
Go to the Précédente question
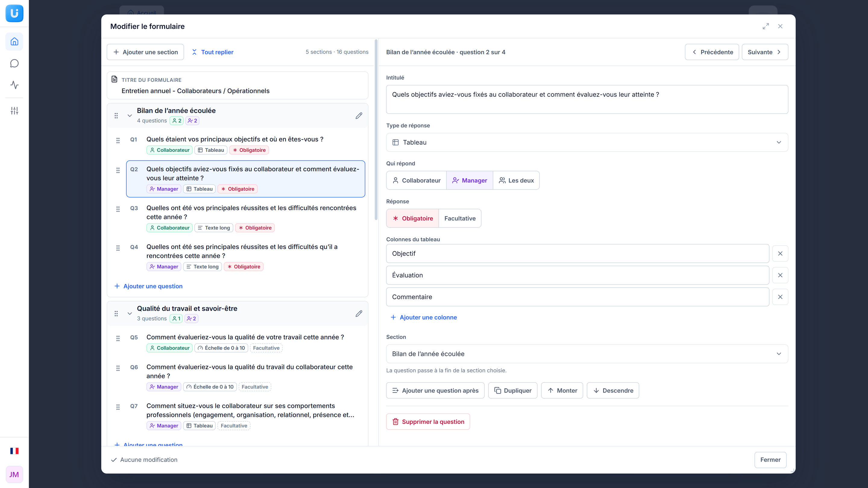point(712,52)
